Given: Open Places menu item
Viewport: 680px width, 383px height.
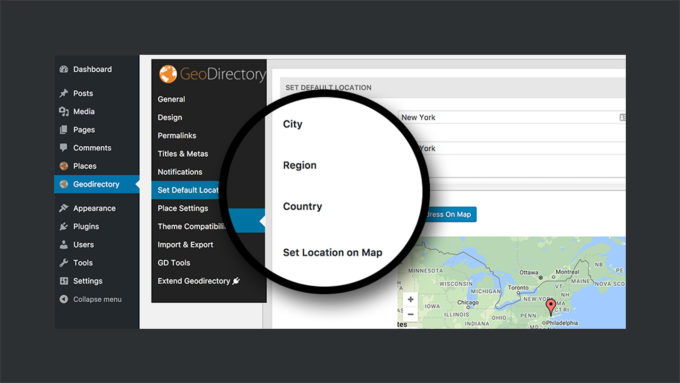Looking at the screenshot, I should tap(85, 166).
